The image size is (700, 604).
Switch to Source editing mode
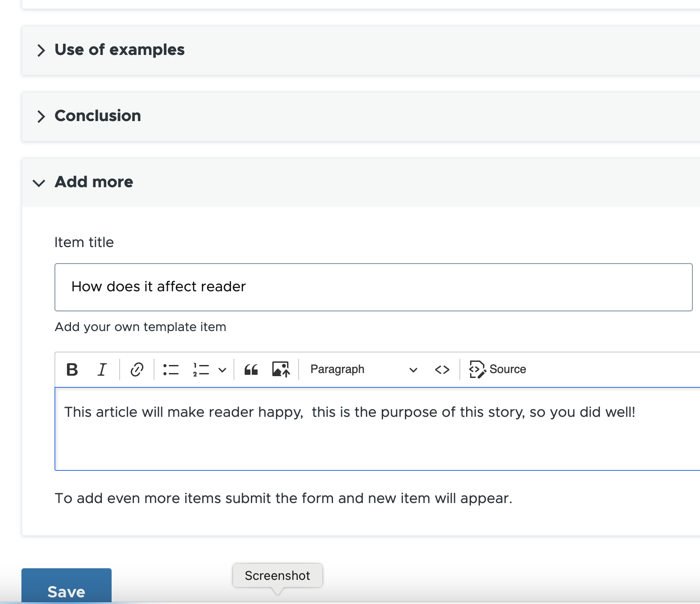point(497,369)
